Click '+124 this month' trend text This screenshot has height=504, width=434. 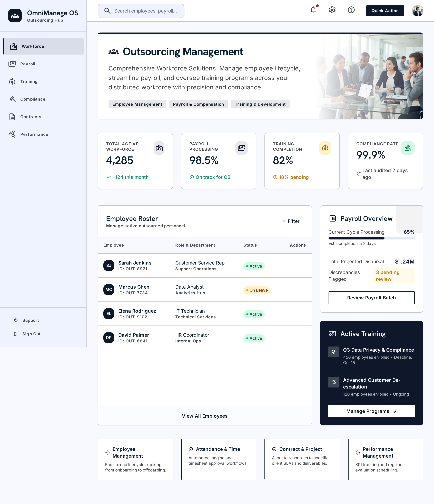(130, 177)
